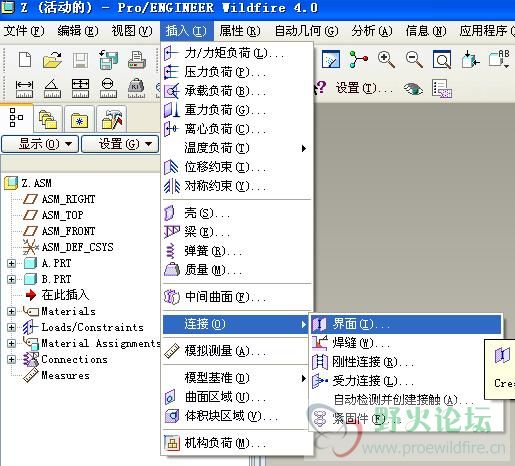The height and width of the screenshot is (466, 515).
Task: Choose 梁(E) menu entry
Action: coord(237,232)
